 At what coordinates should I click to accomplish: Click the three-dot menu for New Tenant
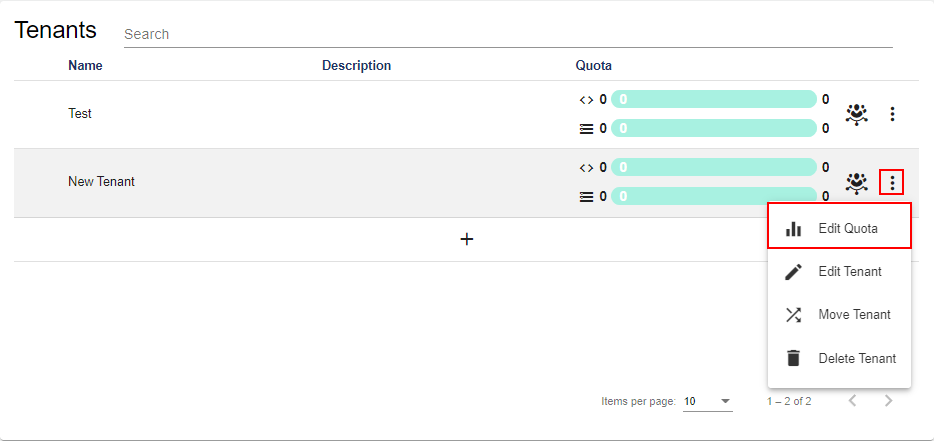[x=892, y=183]
